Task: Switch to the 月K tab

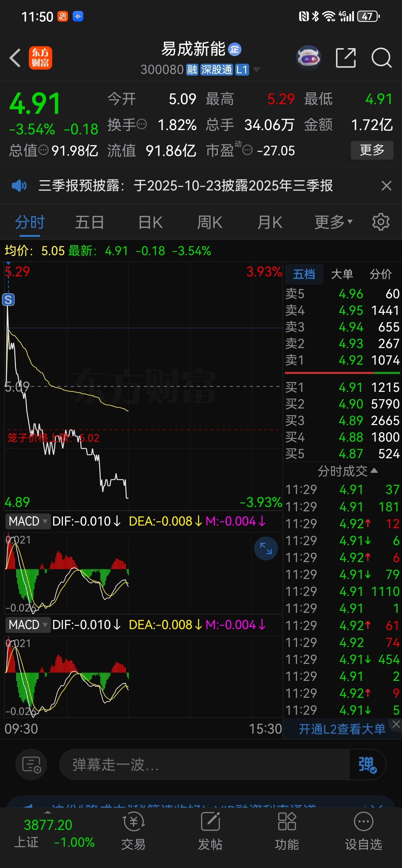Action: coord(270,223)
